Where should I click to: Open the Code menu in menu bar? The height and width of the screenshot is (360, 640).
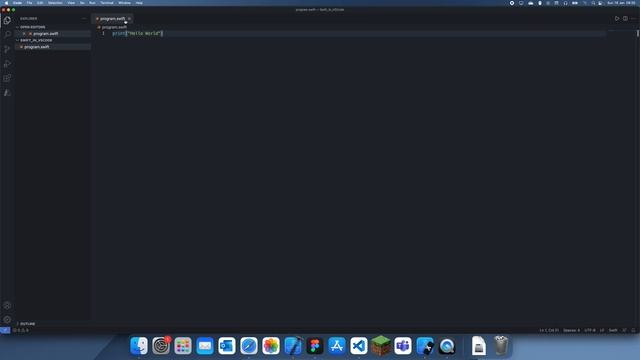17,3
